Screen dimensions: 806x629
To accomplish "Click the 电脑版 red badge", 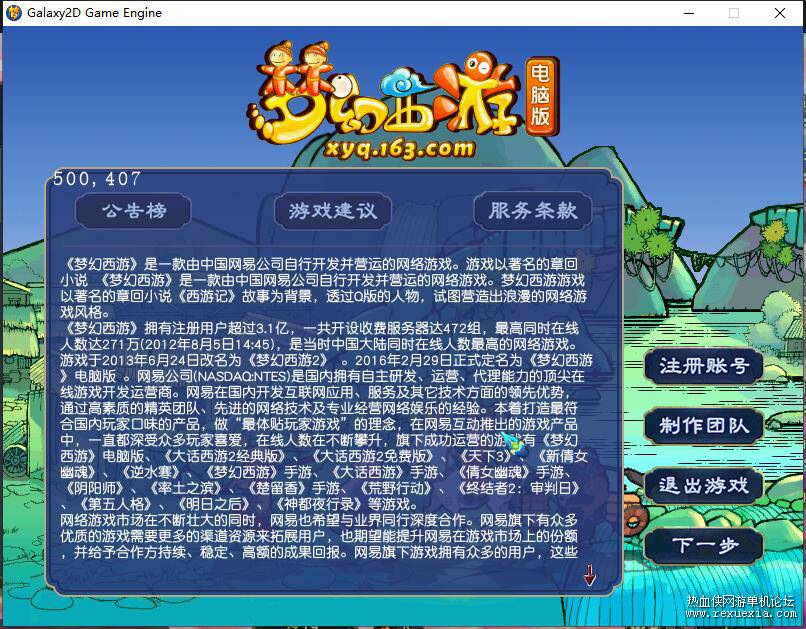I will coord(542,96).
